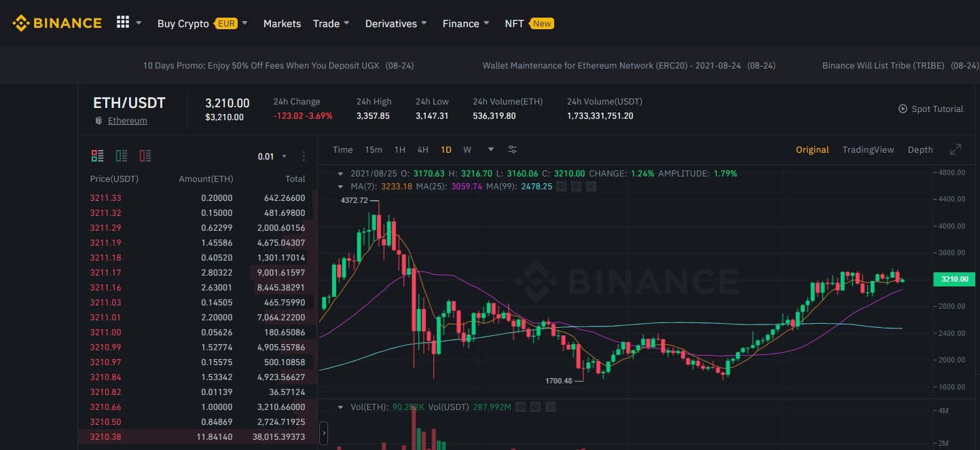980x450 pixels.
Task: Open the Derivatives dropdown menu
Action: (x=396, y=23)
